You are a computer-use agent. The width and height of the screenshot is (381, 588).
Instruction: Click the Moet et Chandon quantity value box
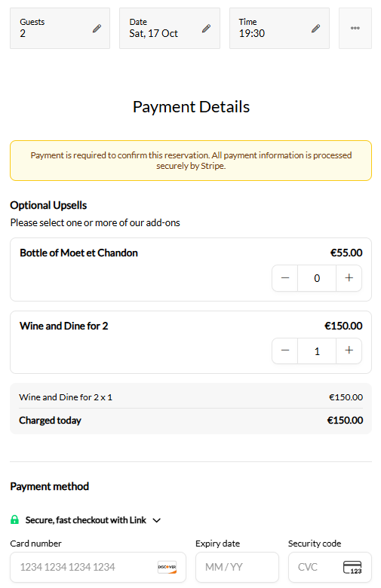(317, 278)
